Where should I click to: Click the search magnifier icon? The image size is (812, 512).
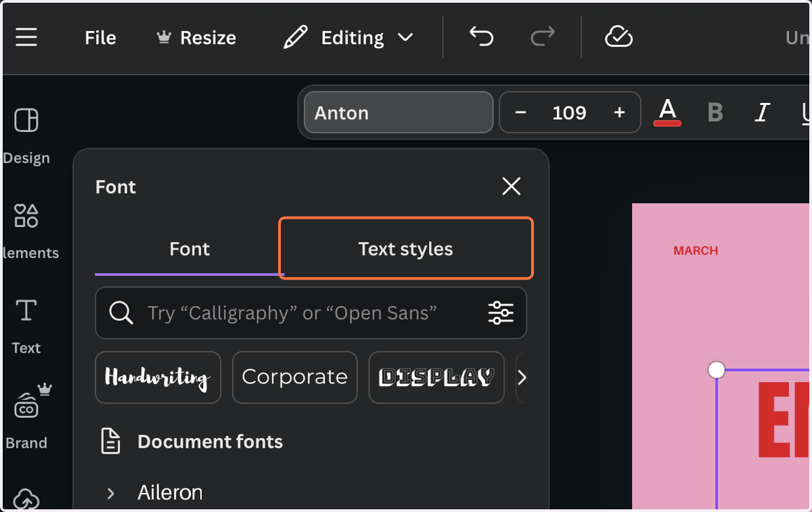coord(121,313)
